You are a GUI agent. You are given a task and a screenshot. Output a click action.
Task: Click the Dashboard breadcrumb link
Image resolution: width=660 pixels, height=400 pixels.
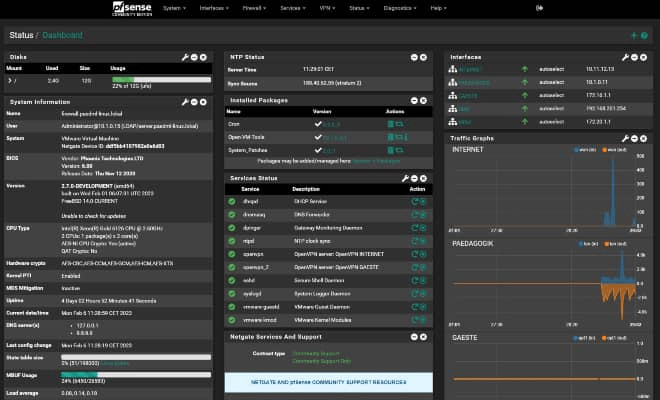point(63,35)
